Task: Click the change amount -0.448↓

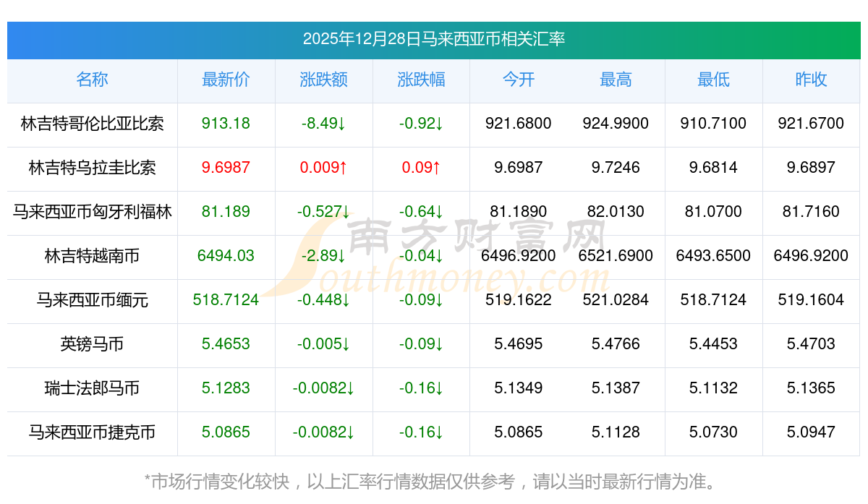Action: pyautogui.click(x=323, y=300)
